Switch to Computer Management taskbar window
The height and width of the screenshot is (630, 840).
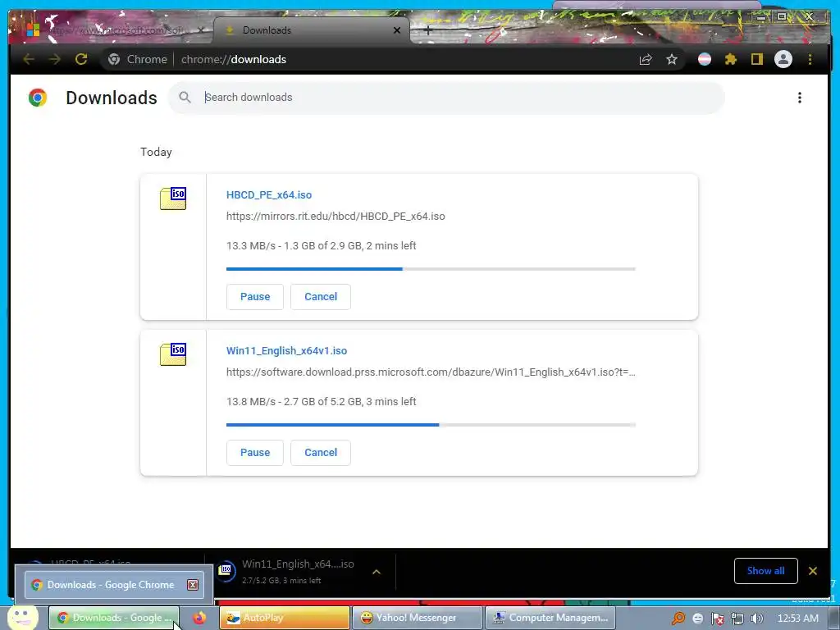point(550,618)
